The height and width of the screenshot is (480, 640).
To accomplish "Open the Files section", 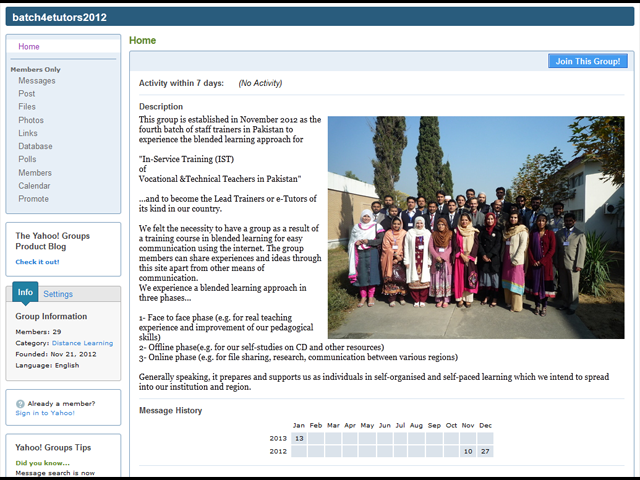I will tap(27, 107).
